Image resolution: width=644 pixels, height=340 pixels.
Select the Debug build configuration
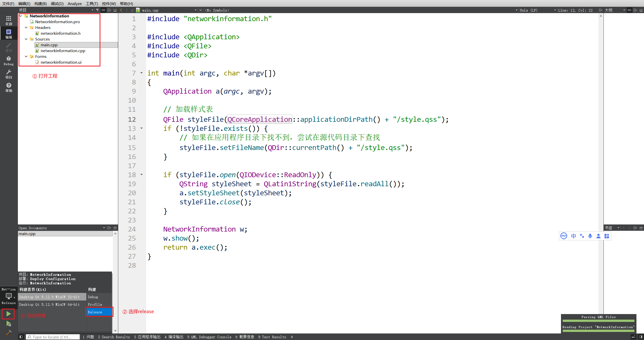93,297
